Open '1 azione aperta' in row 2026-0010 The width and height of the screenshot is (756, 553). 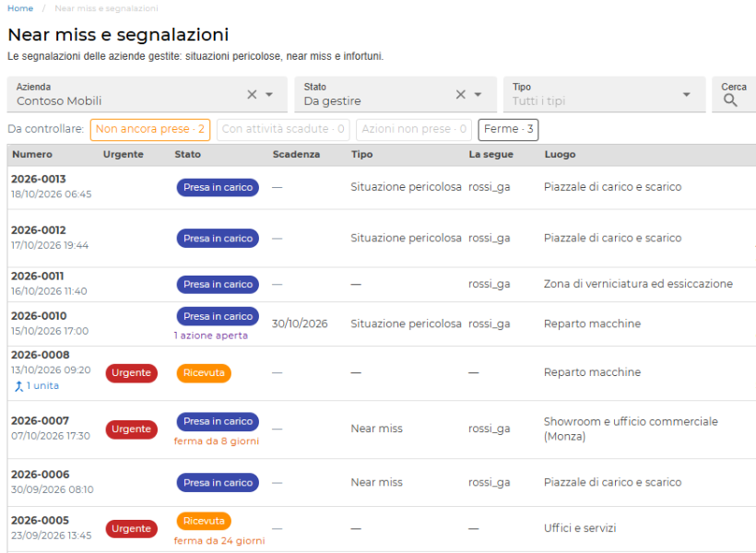[x=211, y=335]
